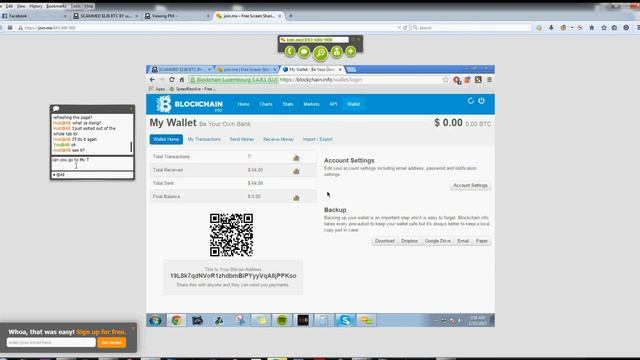Click the Blockchain wallet refresh icon in header
Image resolution: width=640 pixels, height=360 pixels.
pyautogui.click(x=471, y=100)
